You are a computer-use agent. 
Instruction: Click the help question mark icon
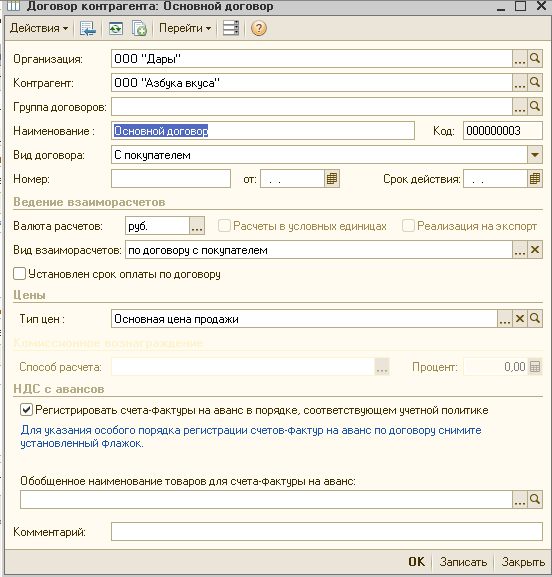[x=259, y=28]
